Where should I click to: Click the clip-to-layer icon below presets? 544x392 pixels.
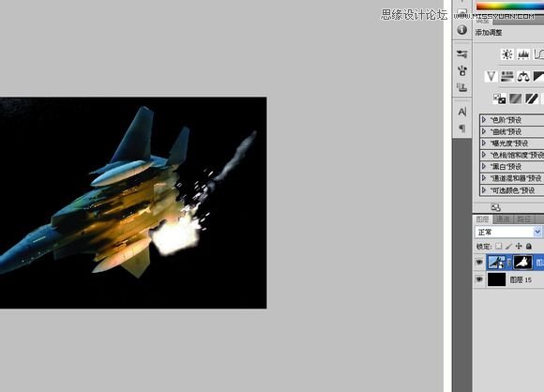pyautogui.click(x=496, y=207)
